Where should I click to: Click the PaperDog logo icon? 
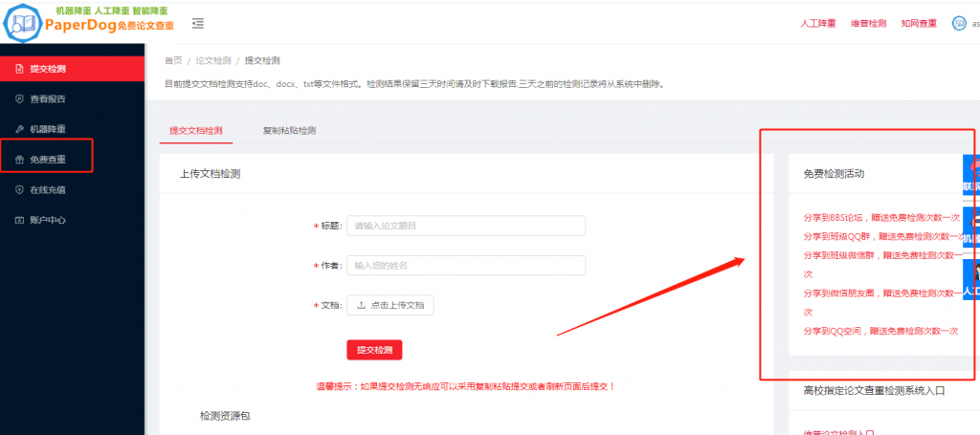coord(21,23)
